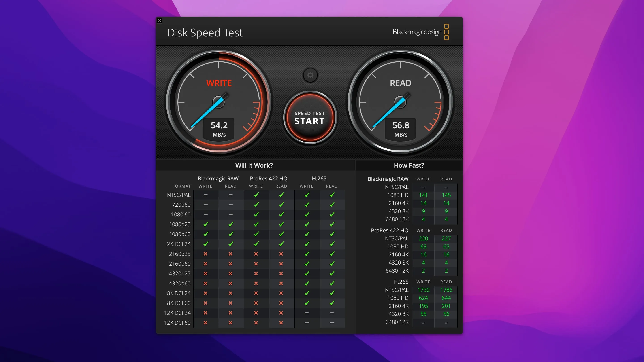Click the Speed Test Start button
644x362 pixels.
tap(310, 117)
